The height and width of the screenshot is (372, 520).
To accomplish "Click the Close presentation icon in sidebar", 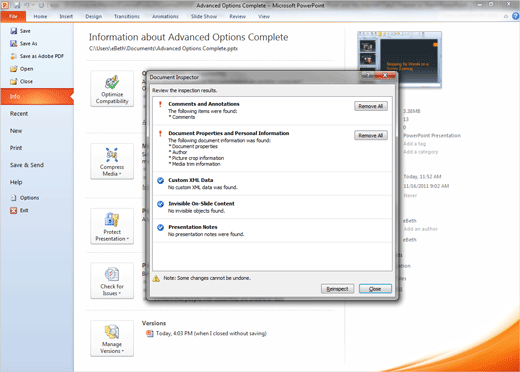I will click(x=14, y=82).
